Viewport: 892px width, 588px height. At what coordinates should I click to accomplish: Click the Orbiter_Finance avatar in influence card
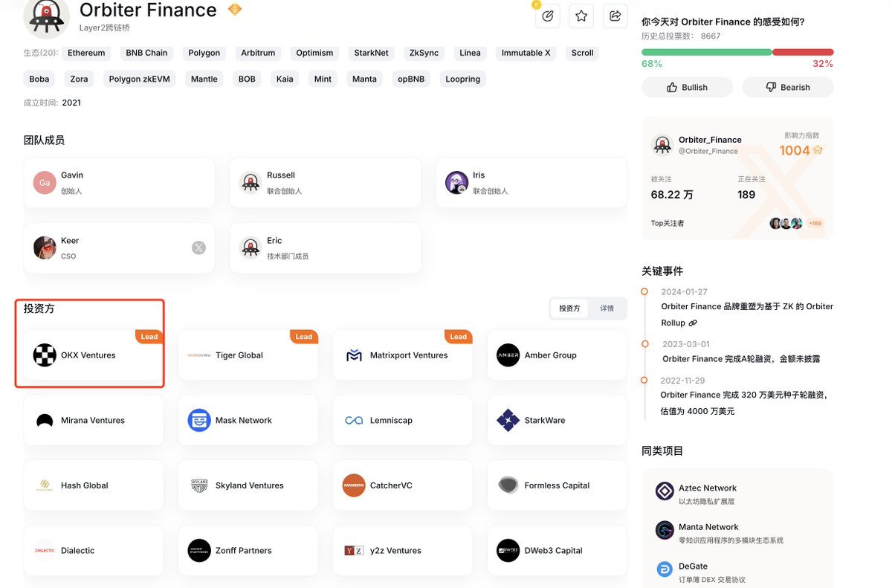(662, 145)
